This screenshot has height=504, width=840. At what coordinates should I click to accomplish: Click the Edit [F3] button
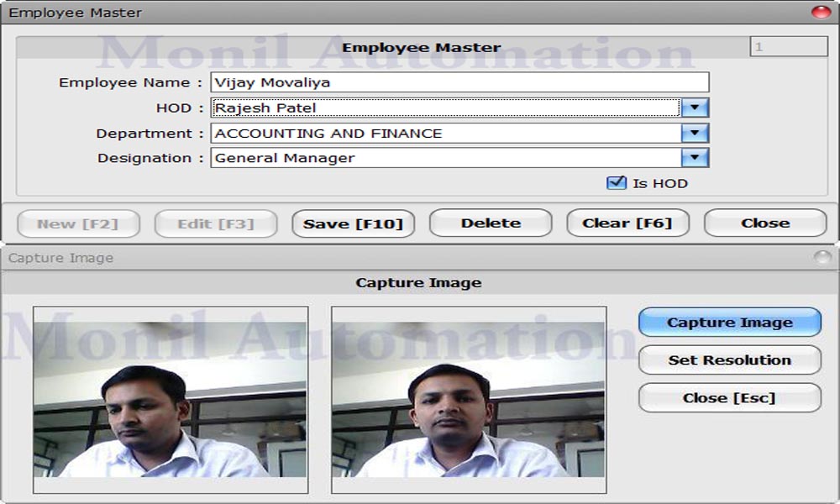216,223
